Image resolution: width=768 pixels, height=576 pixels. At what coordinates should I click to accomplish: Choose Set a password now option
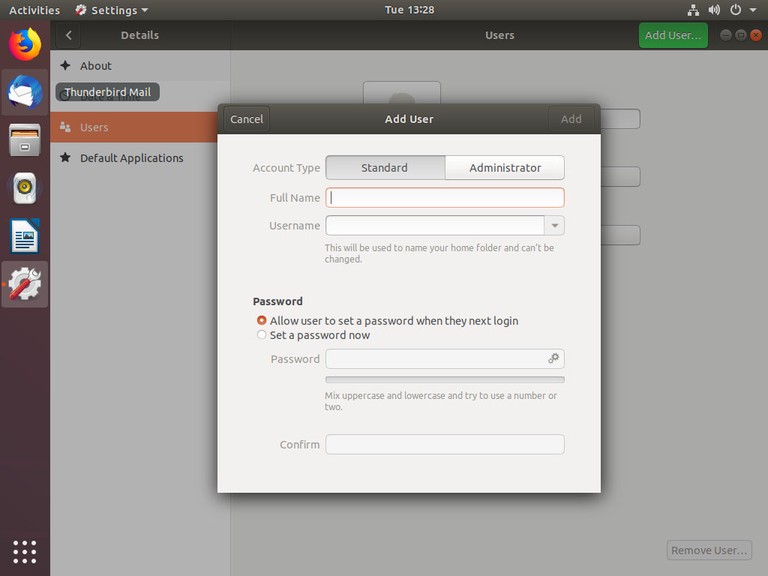tap(313, 335)
